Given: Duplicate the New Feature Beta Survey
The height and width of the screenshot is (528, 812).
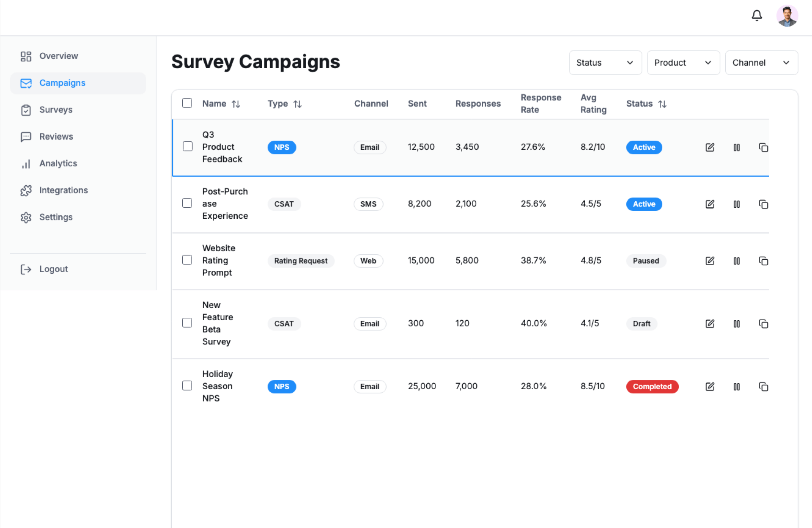Looking at the screenshot, I should point(763,324).
